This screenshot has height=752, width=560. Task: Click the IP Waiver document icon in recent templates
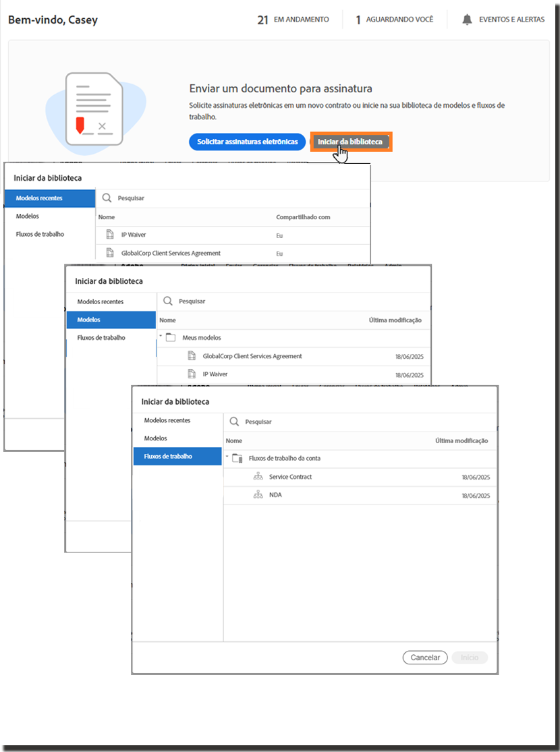click(109, 235)
